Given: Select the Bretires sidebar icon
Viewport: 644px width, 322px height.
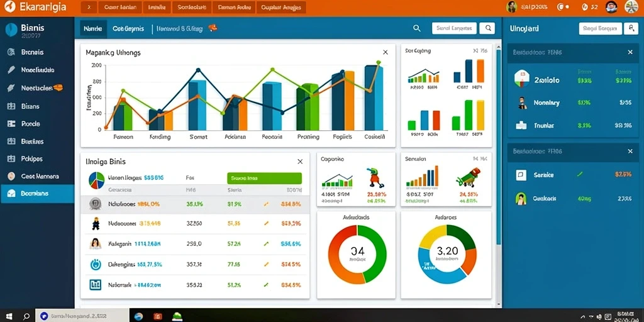Looking at the screenshot, I should pyautogui.click(x=11, y=142).
